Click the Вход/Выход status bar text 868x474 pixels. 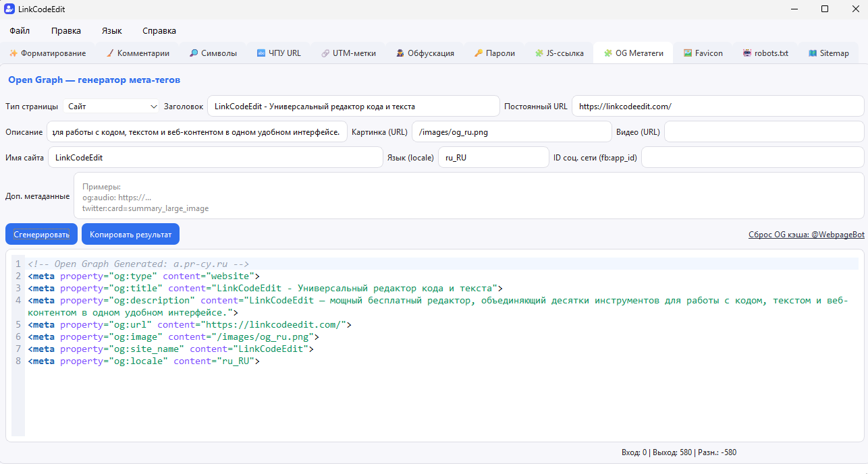coord(679,452)
